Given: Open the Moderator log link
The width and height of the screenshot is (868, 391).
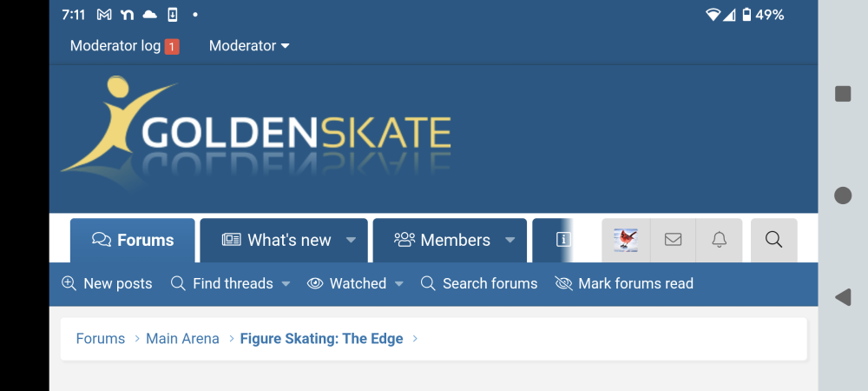Looking at the screenshot, I should (115, 46).
